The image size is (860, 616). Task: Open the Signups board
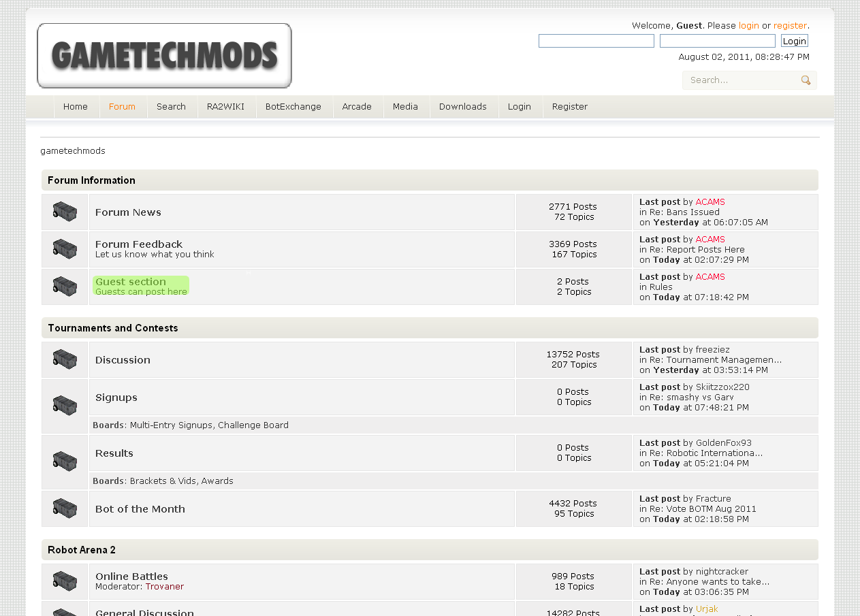[x=116, y=398]
